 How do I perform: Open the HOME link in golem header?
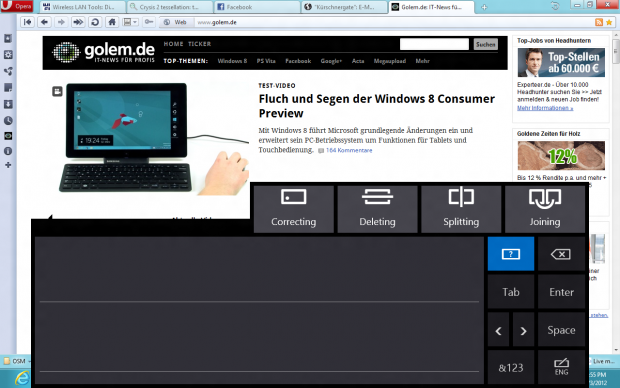coord(174,44)
